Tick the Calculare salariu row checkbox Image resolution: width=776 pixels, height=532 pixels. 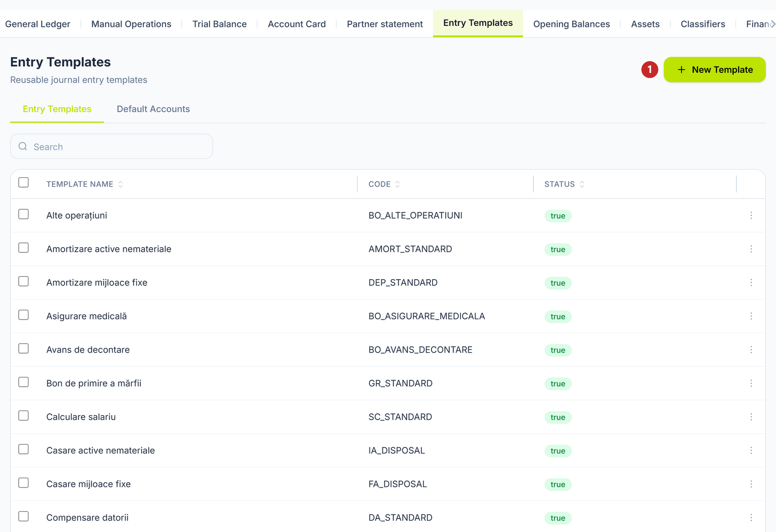[x=23, y=416]
